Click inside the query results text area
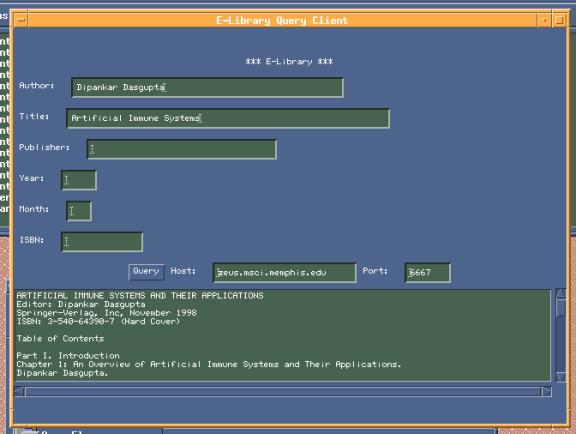Viewport: 576px width, 434px height. 283,335
